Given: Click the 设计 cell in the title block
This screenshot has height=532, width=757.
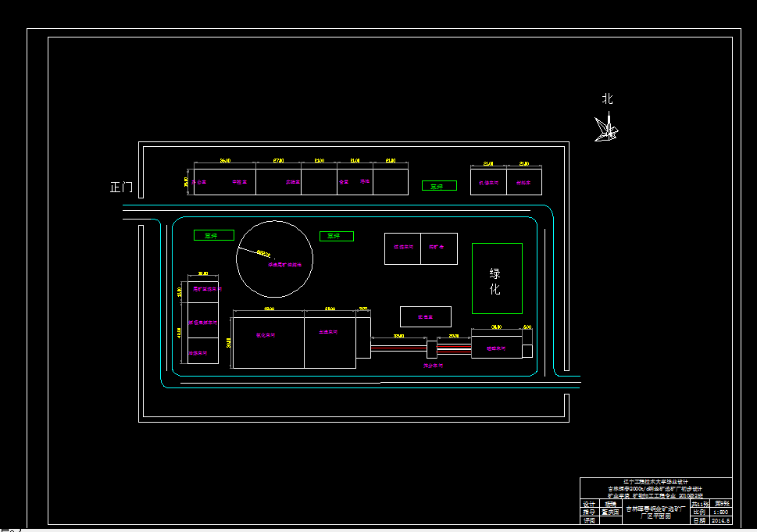Looking at the screenshot, I should coord(590,504).
